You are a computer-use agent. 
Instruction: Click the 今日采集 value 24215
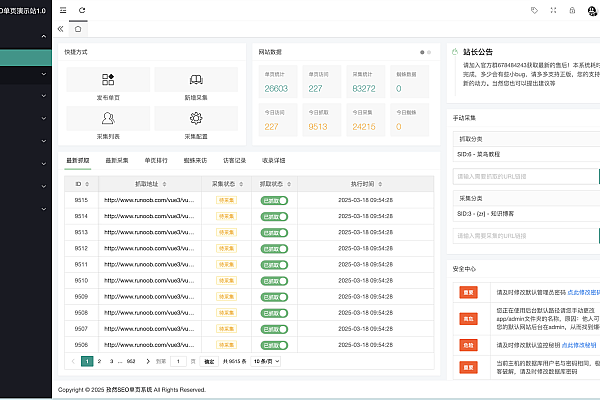click(x=364, y=127)
